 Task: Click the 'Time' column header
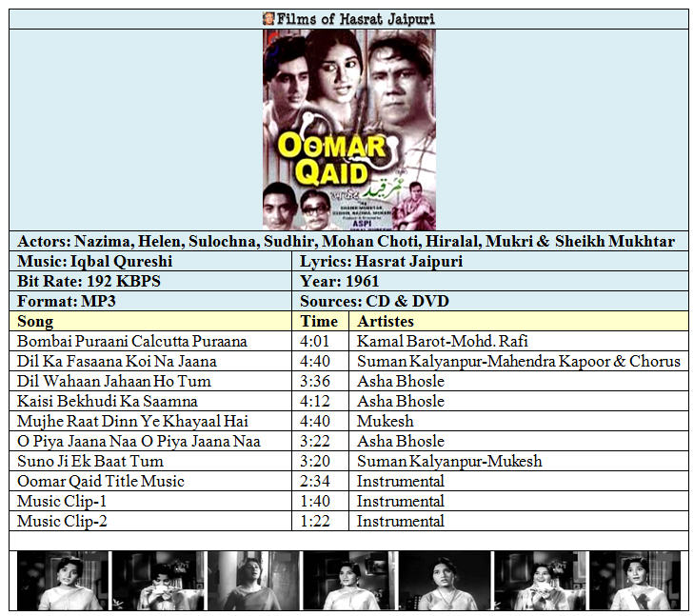319,321
